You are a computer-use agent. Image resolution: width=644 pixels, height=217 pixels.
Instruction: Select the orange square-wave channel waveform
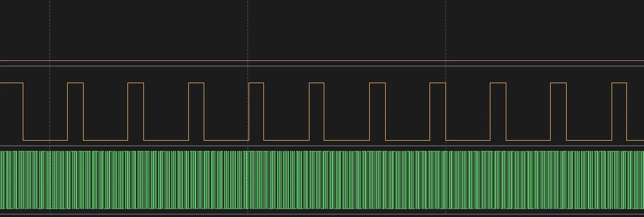point(322,112)
